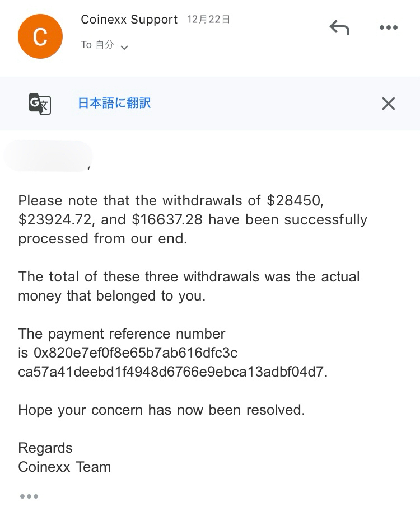This screenshot has width=420, height=507.
Task: Dismiss the translation banner with X
Action: [388, 104]
